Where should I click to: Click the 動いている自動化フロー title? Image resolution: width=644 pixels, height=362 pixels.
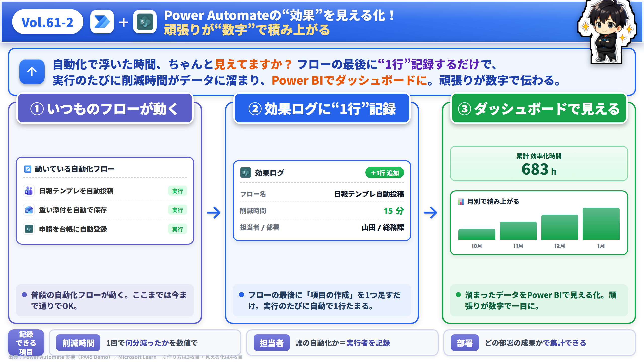(x=75, y=169)
